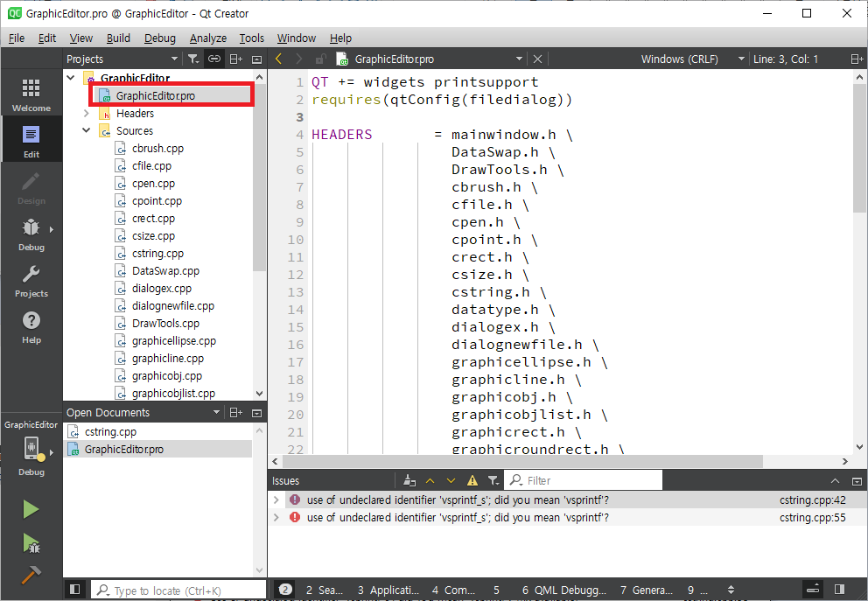Open output panes chooser arrows
The height and width of the screenshot is (601, 868).
(731, 590)
